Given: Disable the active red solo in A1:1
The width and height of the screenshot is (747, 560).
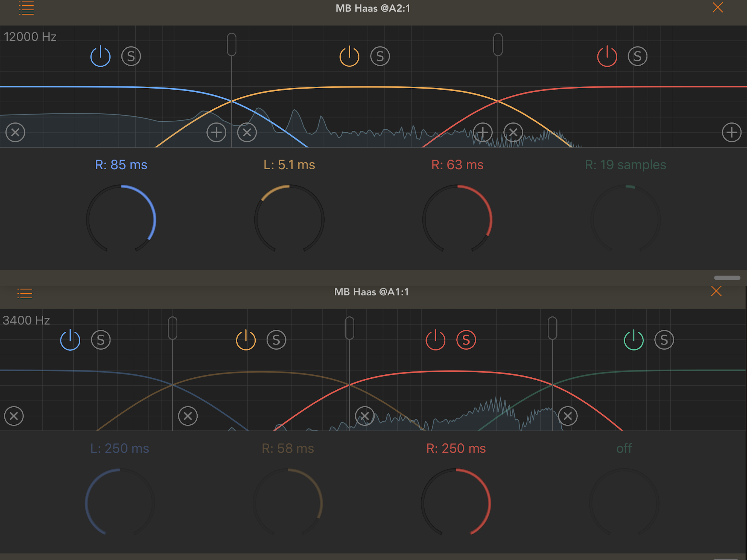Looking at the screenshot, I should pyautogui.click(x=466, y=340).
